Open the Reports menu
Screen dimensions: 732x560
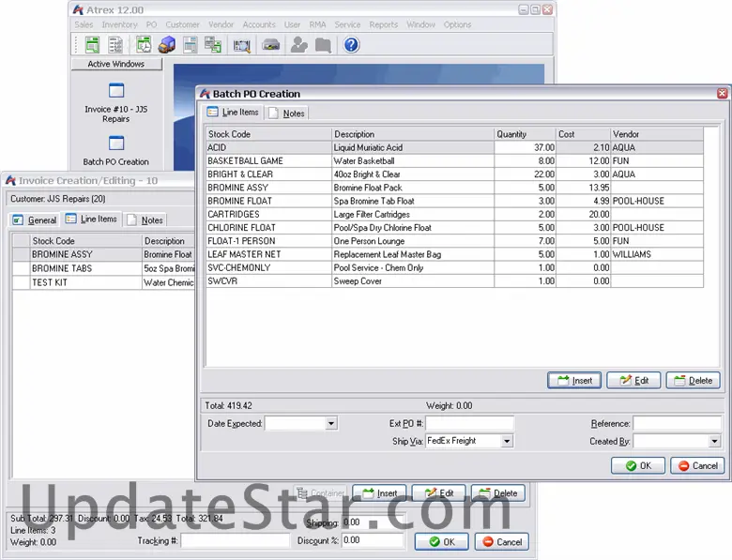383,24
